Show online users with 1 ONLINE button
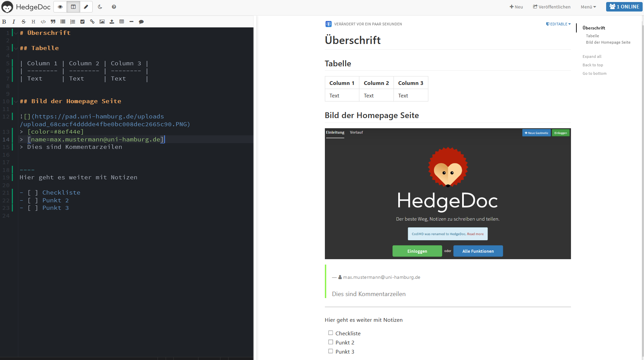Image resolution: width=644 pixels, height=360 pixels. 624,7
